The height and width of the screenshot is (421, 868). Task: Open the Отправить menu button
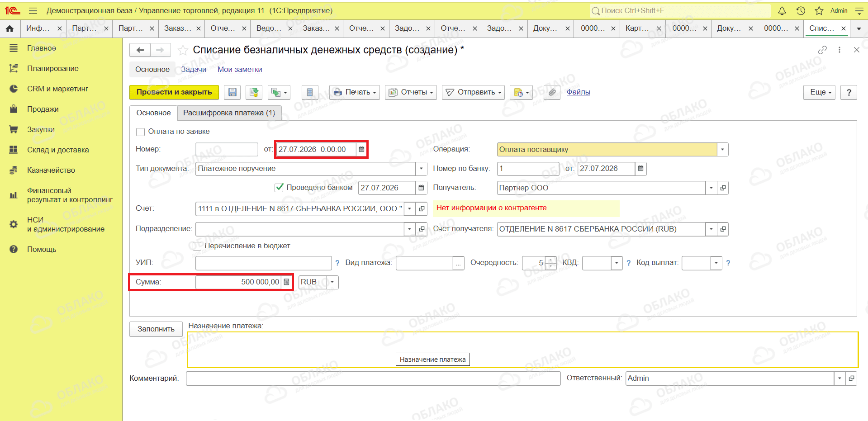(x=474, y=92)
